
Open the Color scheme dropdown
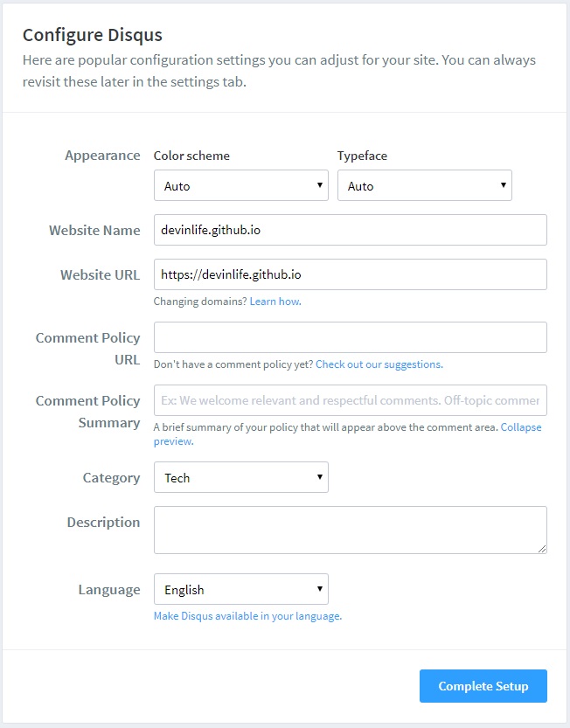(241, 185)
